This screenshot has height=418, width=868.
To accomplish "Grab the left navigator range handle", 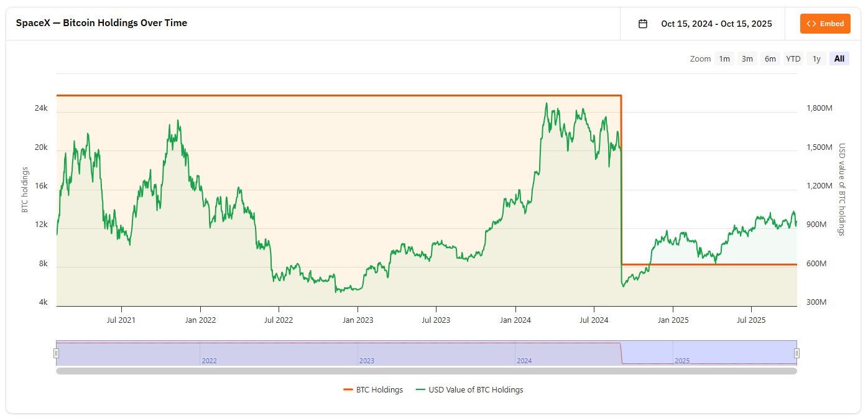I will click(x=56, y=353).
